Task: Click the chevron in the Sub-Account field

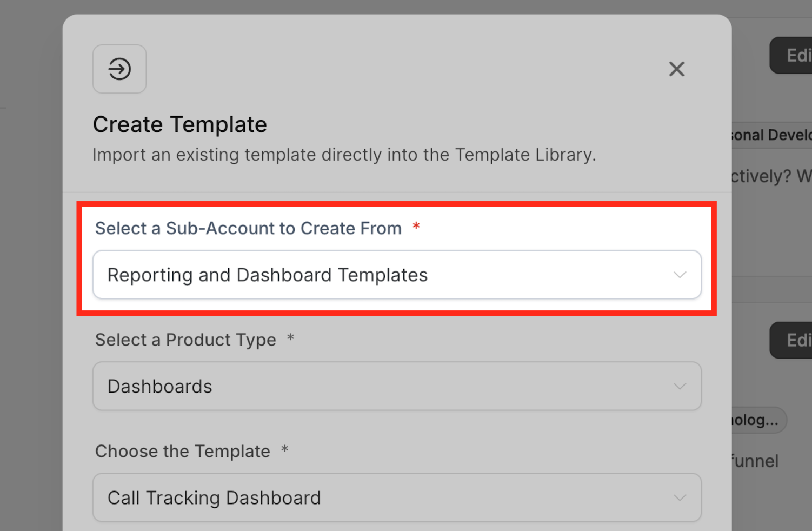Action: click(x=680, y=275)
